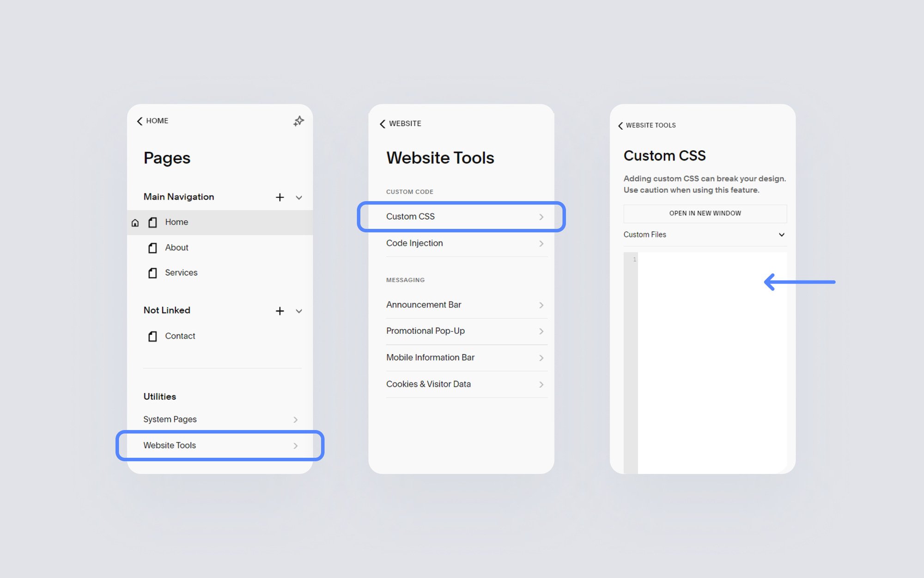Screen dimensions: 924x578
Task: Open the Code Injection menu item
Action: tap(467, 243)
